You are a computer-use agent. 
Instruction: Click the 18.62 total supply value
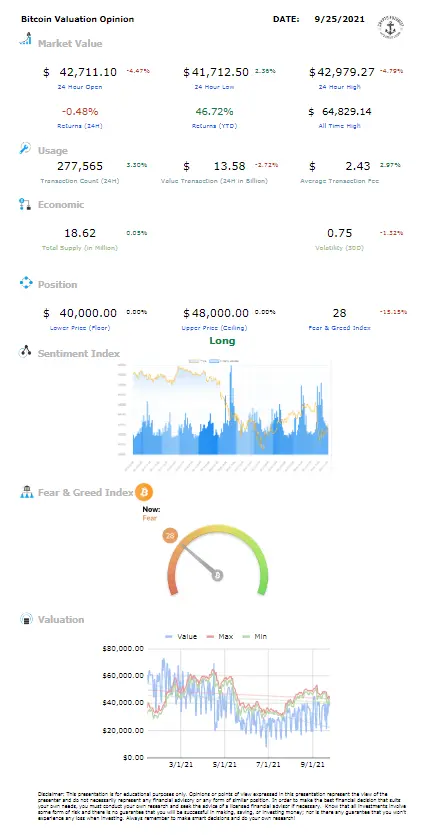tap(80, 233)
